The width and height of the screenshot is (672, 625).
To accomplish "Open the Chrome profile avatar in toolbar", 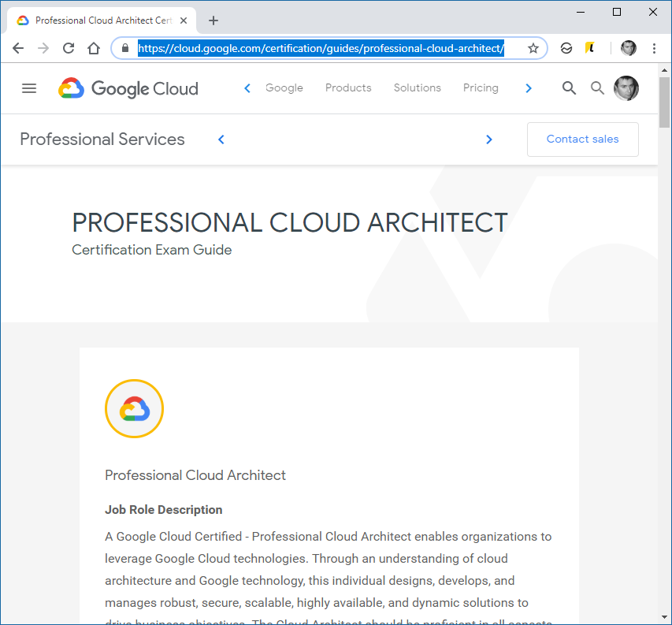I will pos(629,48).
